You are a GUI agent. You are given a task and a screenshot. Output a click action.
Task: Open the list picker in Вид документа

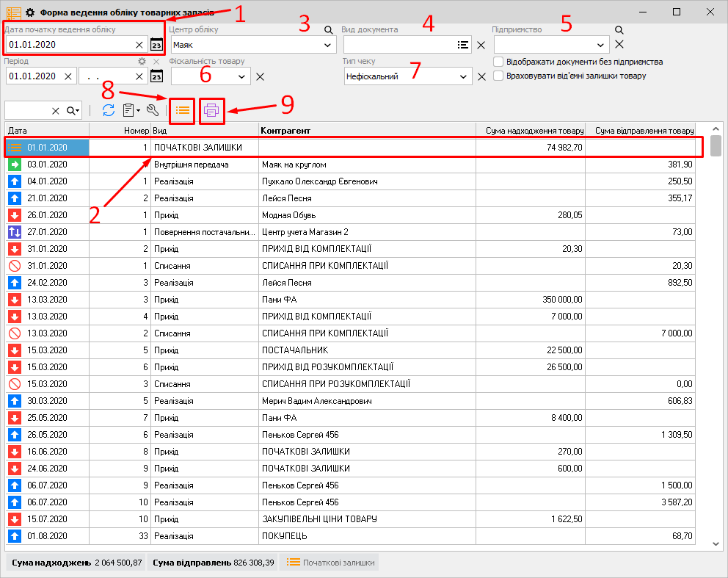(462, 45)
